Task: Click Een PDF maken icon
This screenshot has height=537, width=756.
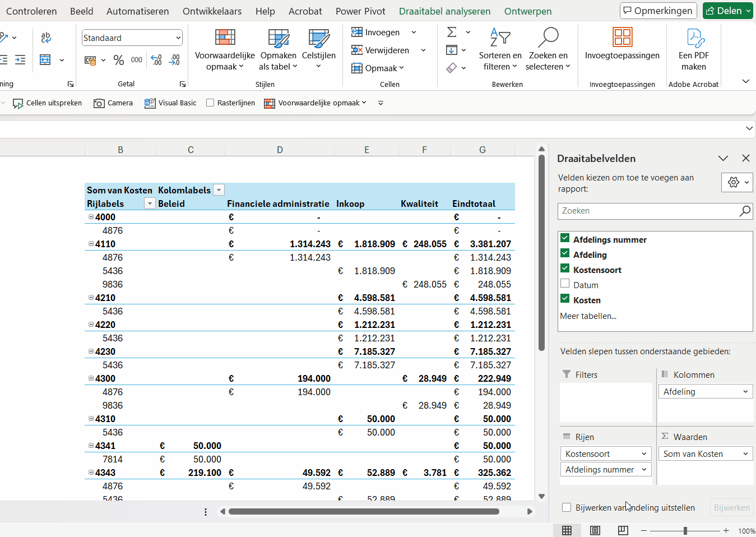Action: pyautogui.click(x=694, y=38)
